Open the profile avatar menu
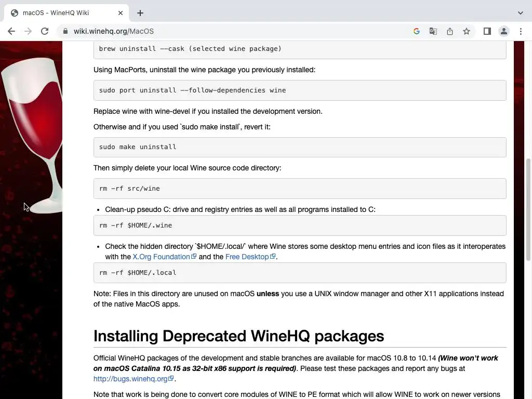Image resolution: width=532 pixels, height=399 pixels. click(x=503, y=31)
